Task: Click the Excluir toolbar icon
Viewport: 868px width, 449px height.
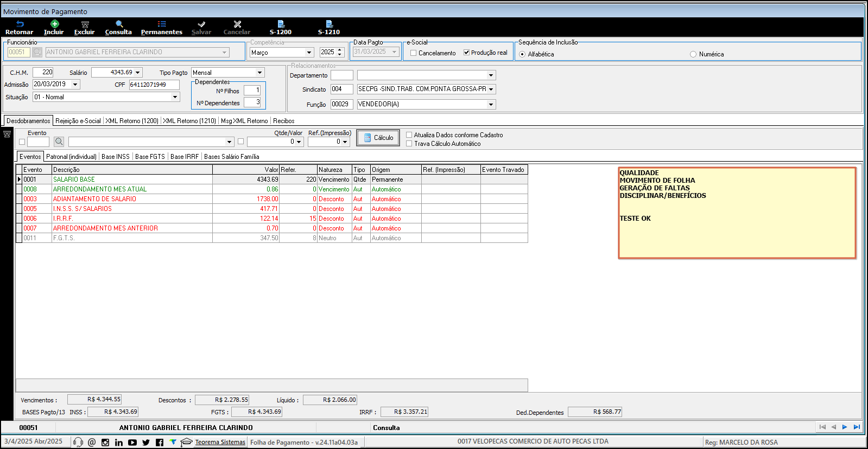Action: pyautogui.click(x=85, y=24)
